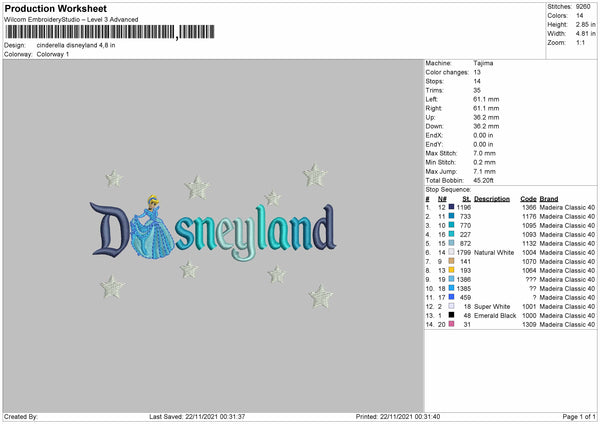
Task: Click the 'Created By:' footer label
Action: 21,416
